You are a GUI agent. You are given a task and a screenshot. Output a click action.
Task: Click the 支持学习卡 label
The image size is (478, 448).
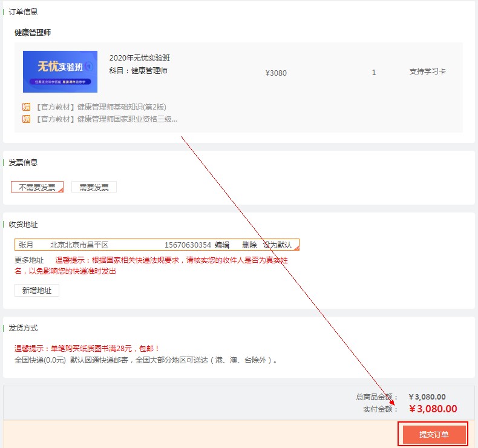[x=427, y=71]
